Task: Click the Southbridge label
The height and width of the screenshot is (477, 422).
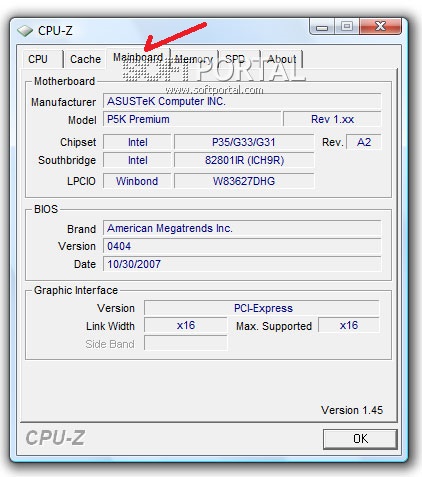Action: point(67,160)
